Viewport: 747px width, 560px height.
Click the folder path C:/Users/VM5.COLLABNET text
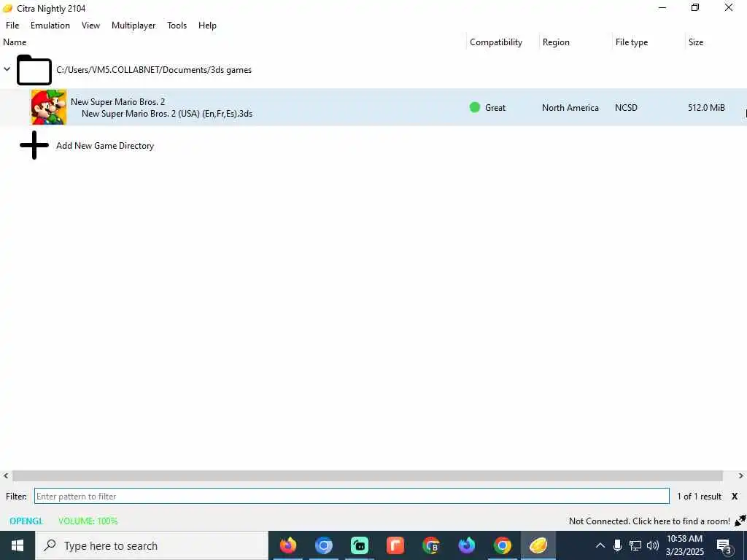pos(154,70)
